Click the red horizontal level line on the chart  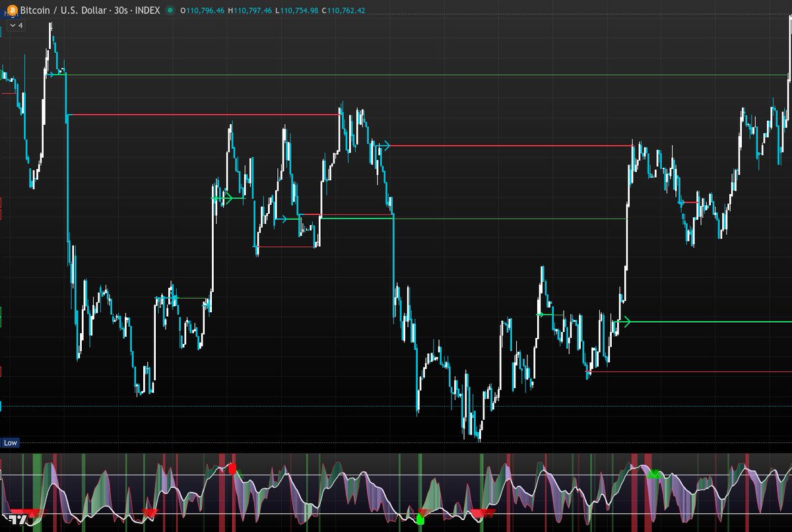tap(198, 113)
